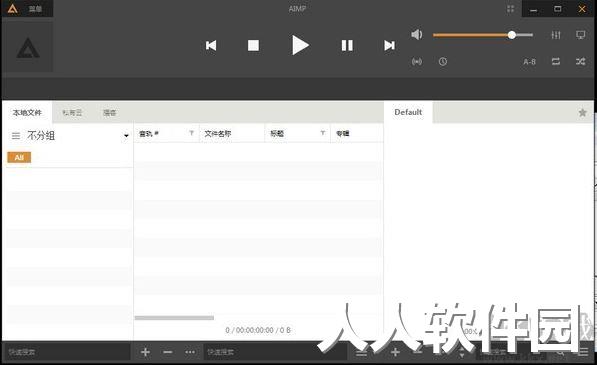The width and height of the screenshot is (597, 365).
Task: Sort by the 音轨 # column
Action: click(149, 134)
